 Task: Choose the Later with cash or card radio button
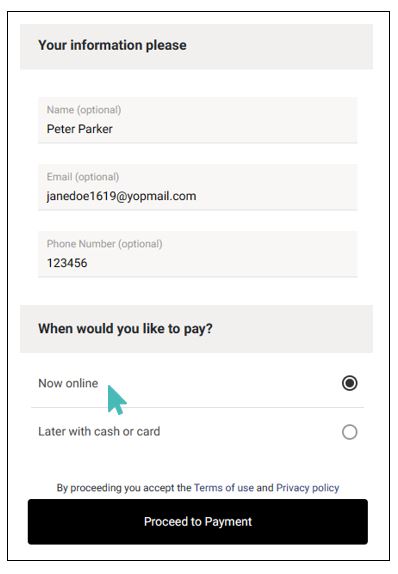click(349, 432)
